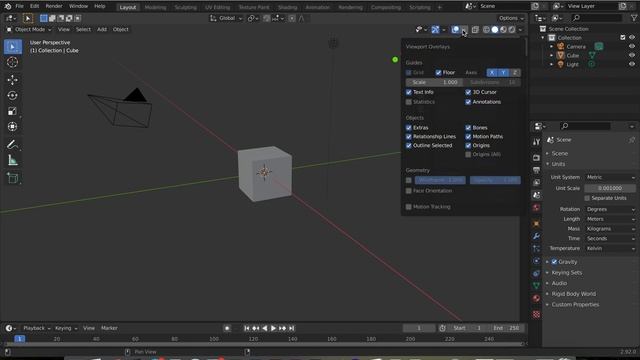Open the Object properties tab

(536, 224)
